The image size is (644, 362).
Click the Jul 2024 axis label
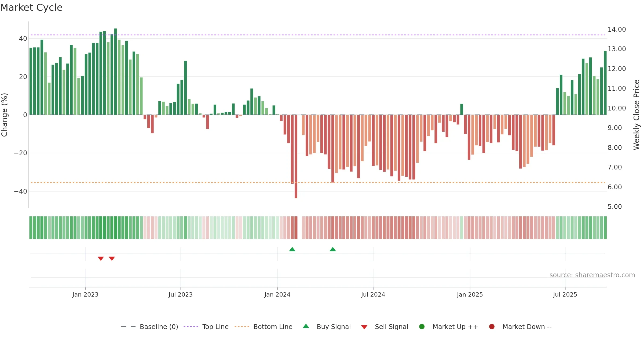pyautogui.click(x=373, y=295)
